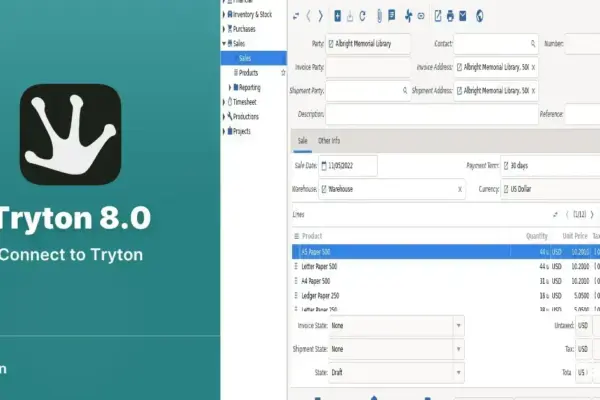Select the Letter Paper 500 line
Image resolution: width=600 pixels, height=400 pixels.
(446, 266)
